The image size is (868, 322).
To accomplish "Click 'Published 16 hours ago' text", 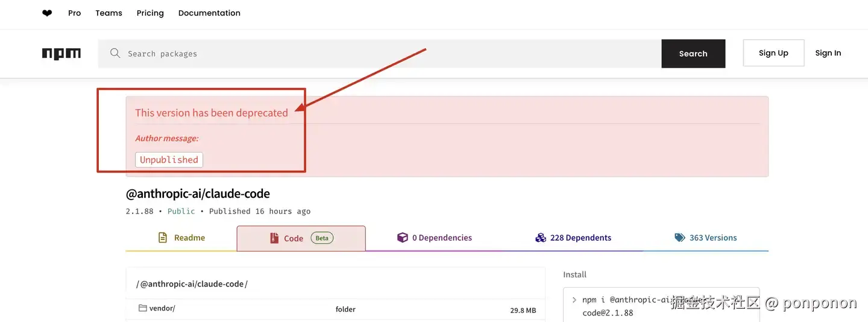I will (x=260, y=211).
